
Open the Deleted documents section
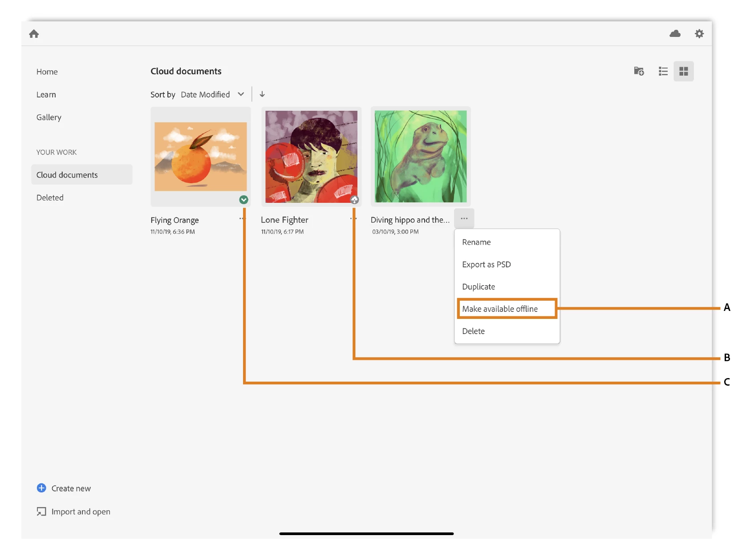pos(50,197)
